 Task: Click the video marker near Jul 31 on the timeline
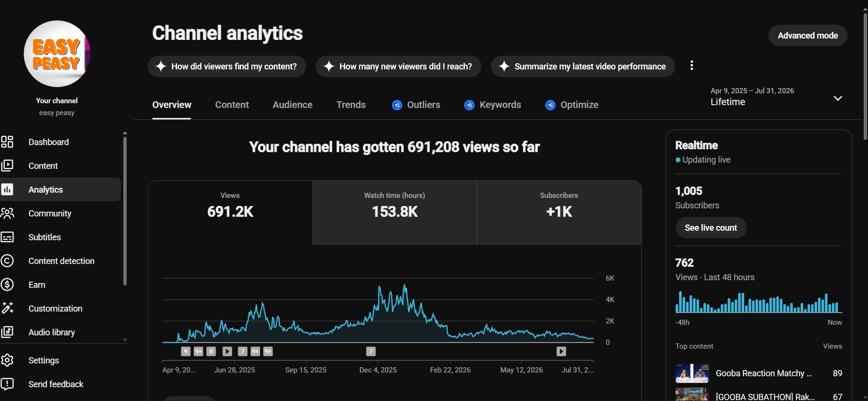click(561, 352)
